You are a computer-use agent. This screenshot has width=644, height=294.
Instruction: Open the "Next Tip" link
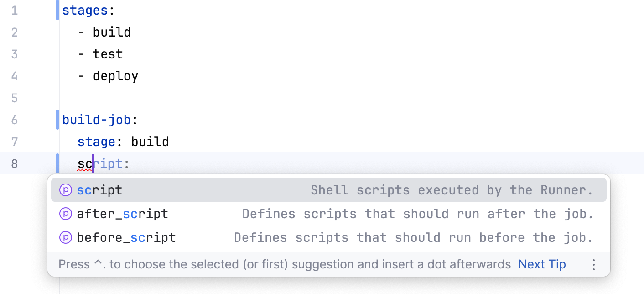tap(542, 264)
